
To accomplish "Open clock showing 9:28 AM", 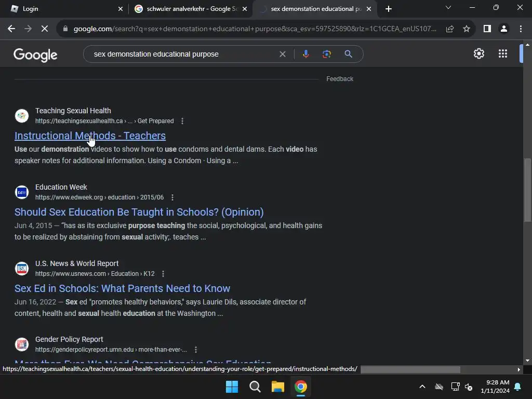I will point(495,387).
